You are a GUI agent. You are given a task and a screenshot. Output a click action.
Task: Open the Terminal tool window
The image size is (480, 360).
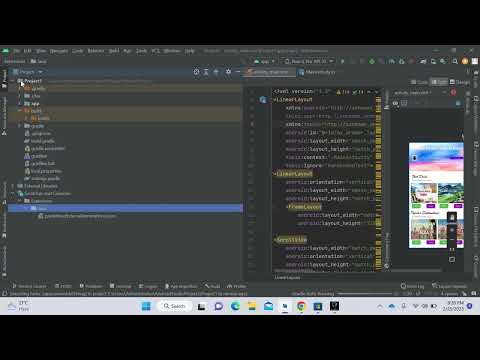pyautogui.click(x=121, y=286)
